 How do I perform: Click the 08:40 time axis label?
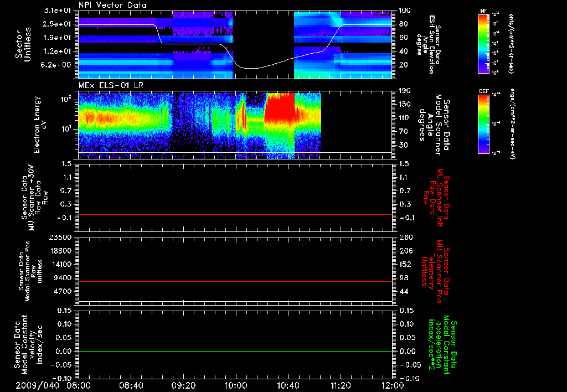point(131,385)
